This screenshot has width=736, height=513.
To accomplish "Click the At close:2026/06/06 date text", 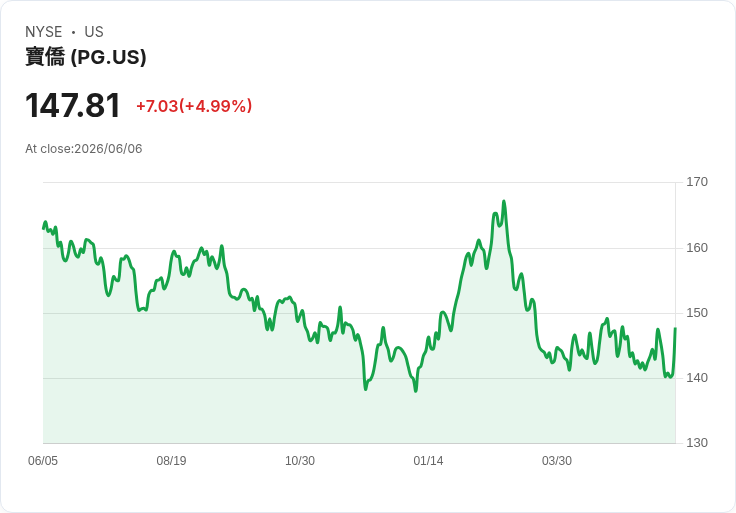I will click(84, 149).
